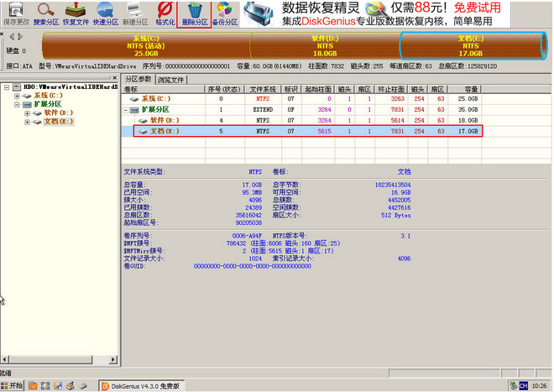Click the 文件系统 column header

(x=264, y=89)
